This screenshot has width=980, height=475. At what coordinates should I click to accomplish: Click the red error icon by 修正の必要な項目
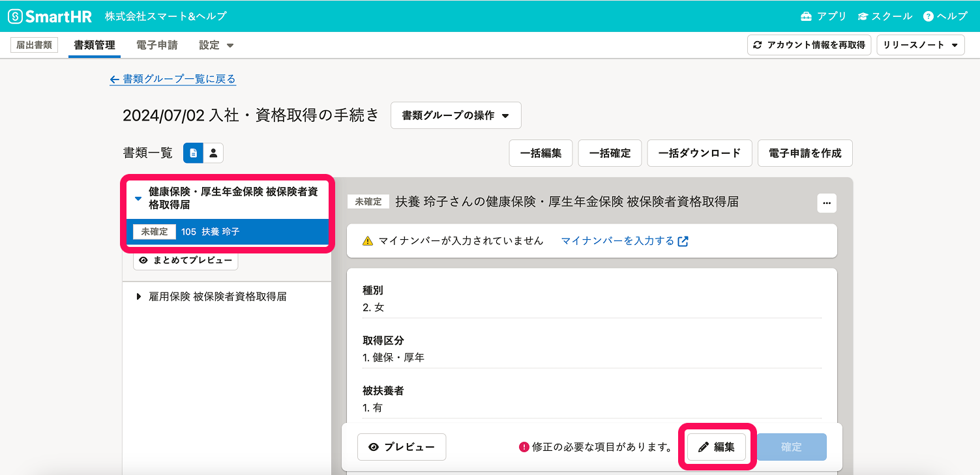point(524,447)
